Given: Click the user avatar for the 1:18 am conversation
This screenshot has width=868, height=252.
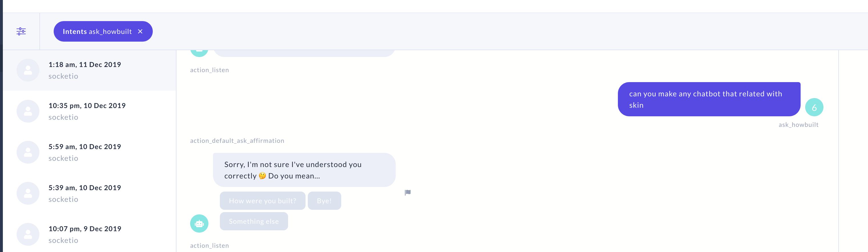Looking at the screenshot, I should coord(28,70).
